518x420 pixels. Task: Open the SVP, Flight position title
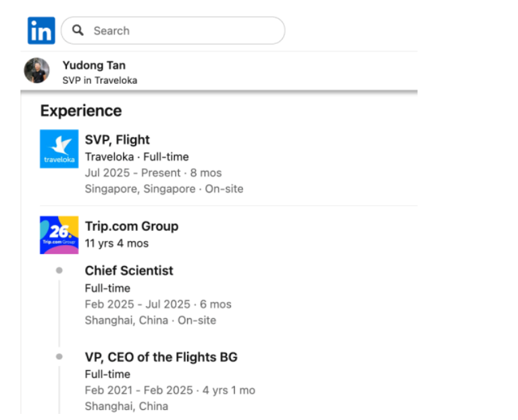tap(118, 140)
